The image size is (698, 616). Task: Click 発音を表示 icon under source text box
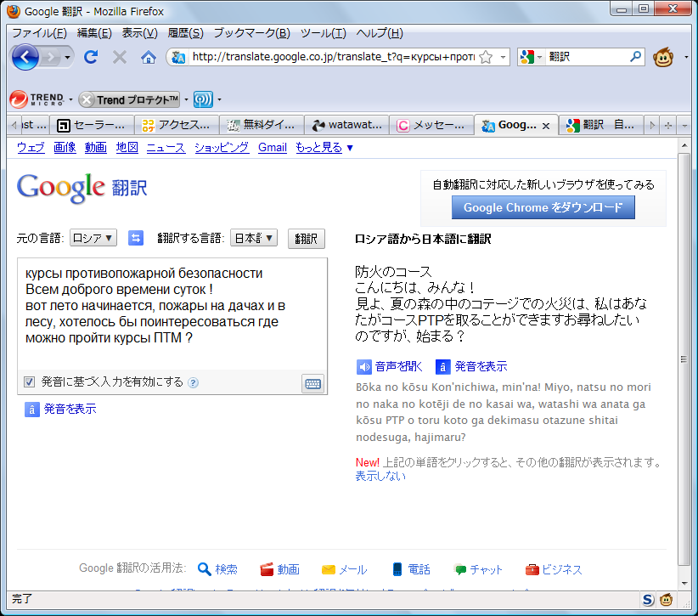32,410
